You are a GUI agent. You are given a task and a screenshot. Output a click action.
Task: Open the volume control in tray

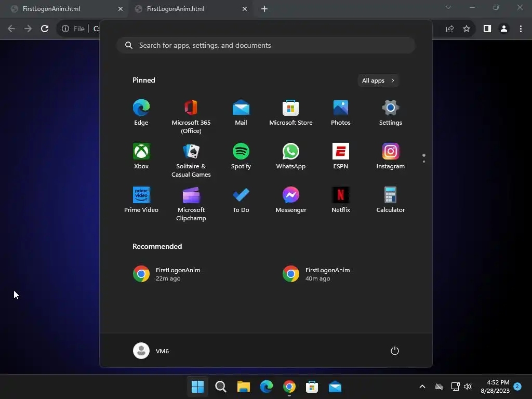pos(468,387)
